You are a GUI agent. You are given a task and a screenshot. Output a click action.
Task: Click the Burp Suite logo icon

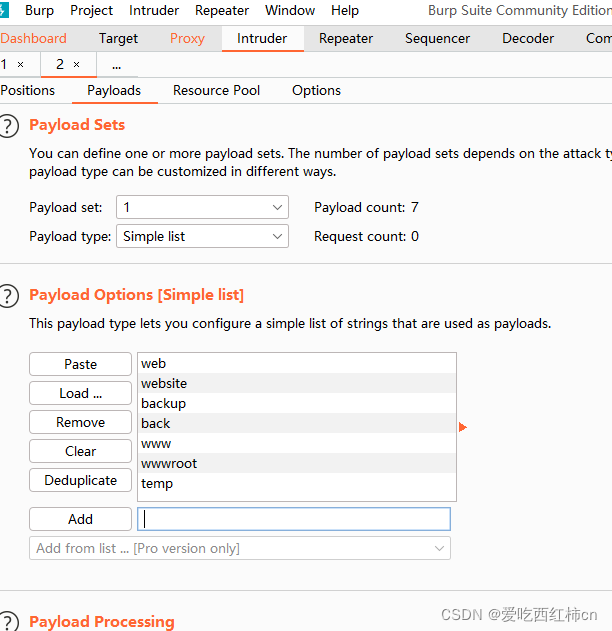click(4, 10)
